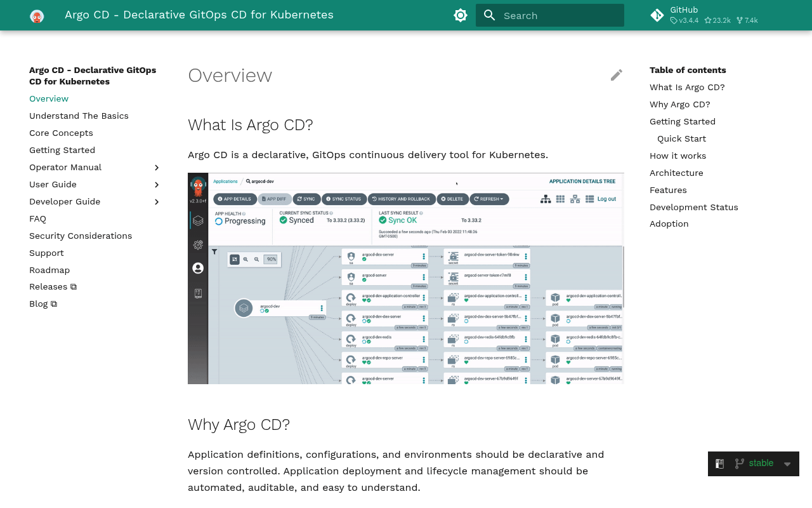Click the REFRESH dropdown in screenshot

pos(489,199)
